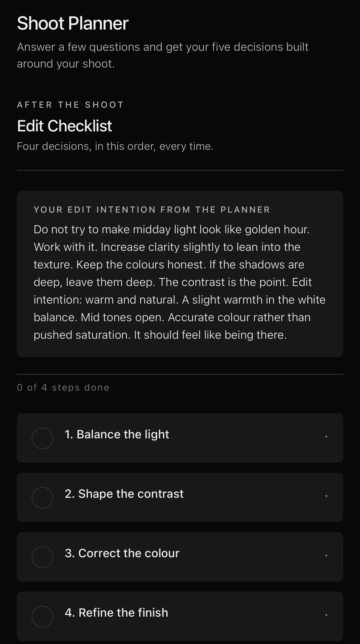Click the AFTER THE SHOOT label
The height and width of the screenshot is (644, 360).
click(x=70, y=105)
